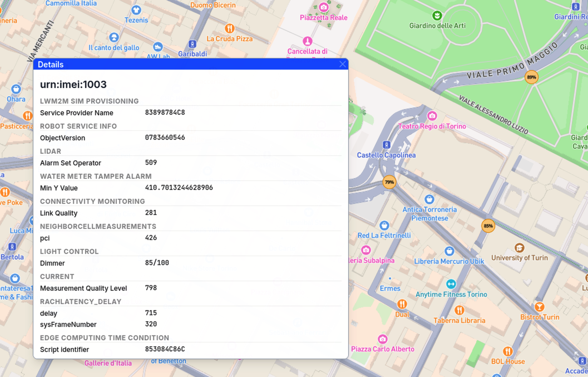Click the Garibaldi station icon
The height and width of the screenshot is (377, 588).
pos(192,44)
